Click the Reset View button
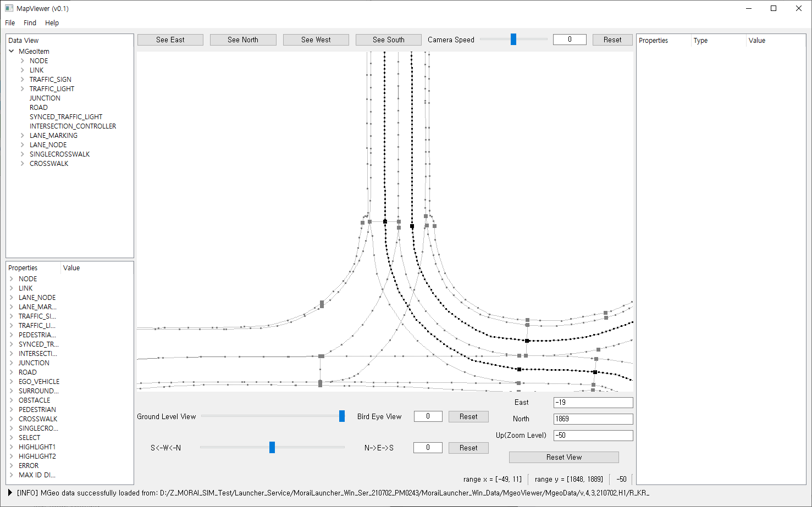812x507 pixels. point(564,457)
